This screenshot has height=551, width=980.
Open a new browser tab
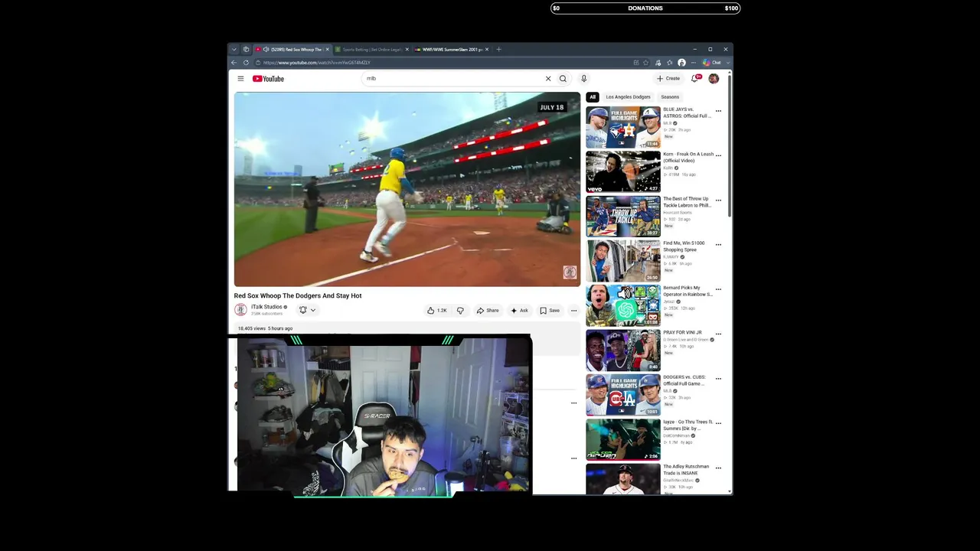[x=498, y=50]
